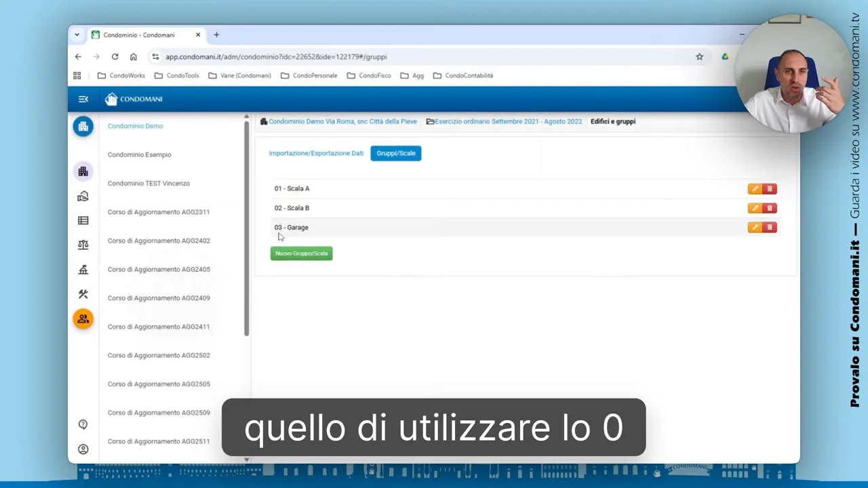The image size is (868, 488).
Task: Select the blue condominio building sidebar icon
Action: (83, 126)
